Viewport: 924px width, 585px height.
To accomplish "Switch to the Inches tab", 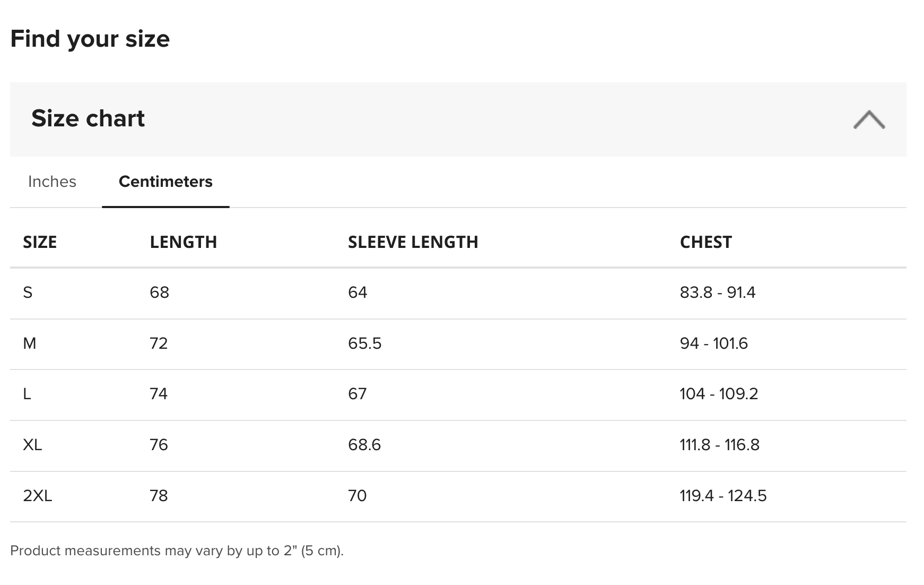I will tap(52, 182).
